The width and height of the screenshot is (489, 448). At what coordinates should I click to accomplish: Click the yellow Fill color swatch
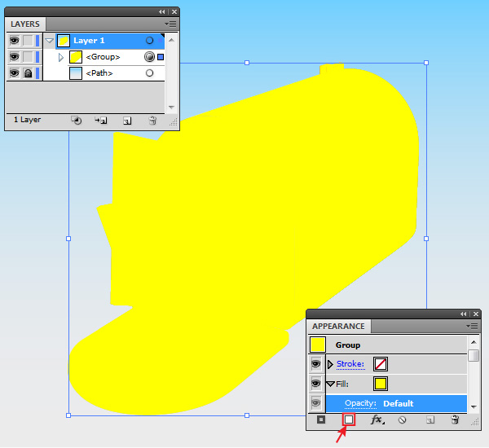point(381,383)
